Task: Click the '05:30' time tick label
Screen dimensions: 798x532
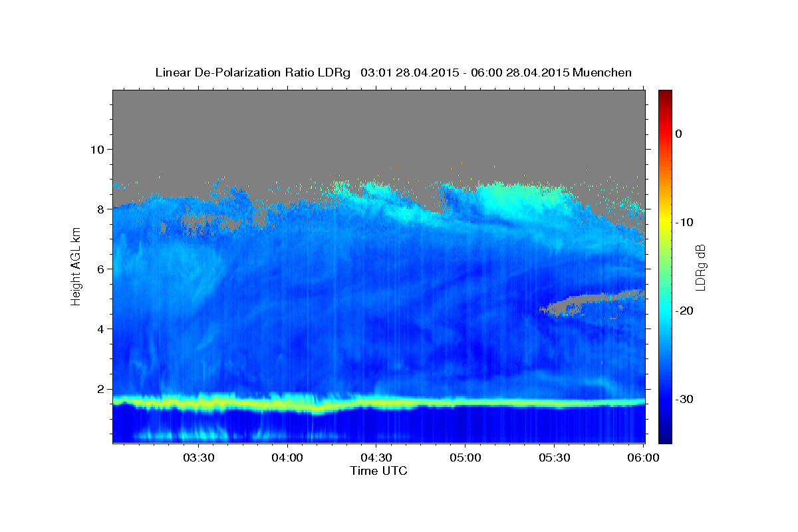Action: [x=553, y=458]
